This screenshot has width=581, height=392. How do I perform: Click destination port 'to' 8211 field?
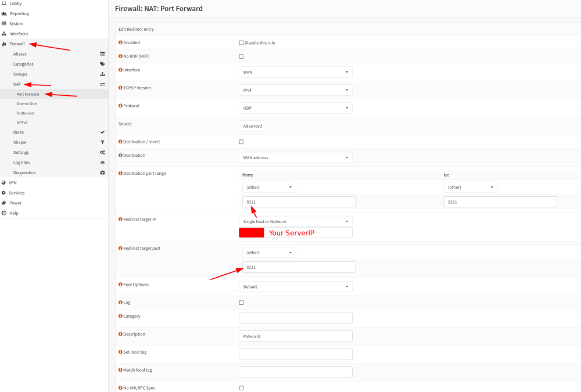coord(500,202)
